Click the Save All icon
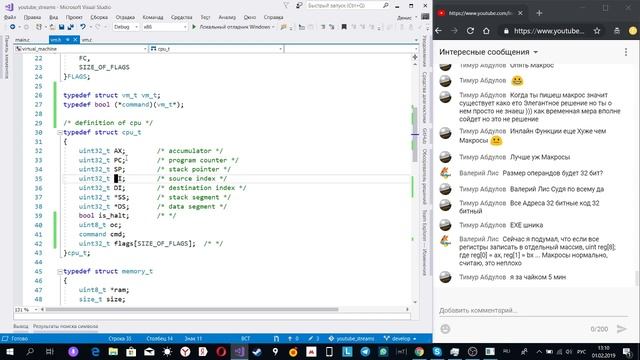 (71, 27)
